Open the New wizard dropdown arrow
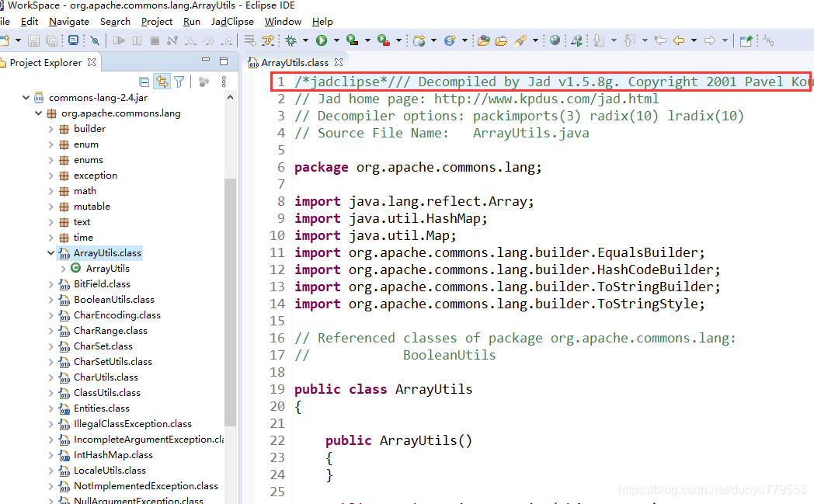Image resolution: width=814 pixels, height=504 pixels. 18,40
